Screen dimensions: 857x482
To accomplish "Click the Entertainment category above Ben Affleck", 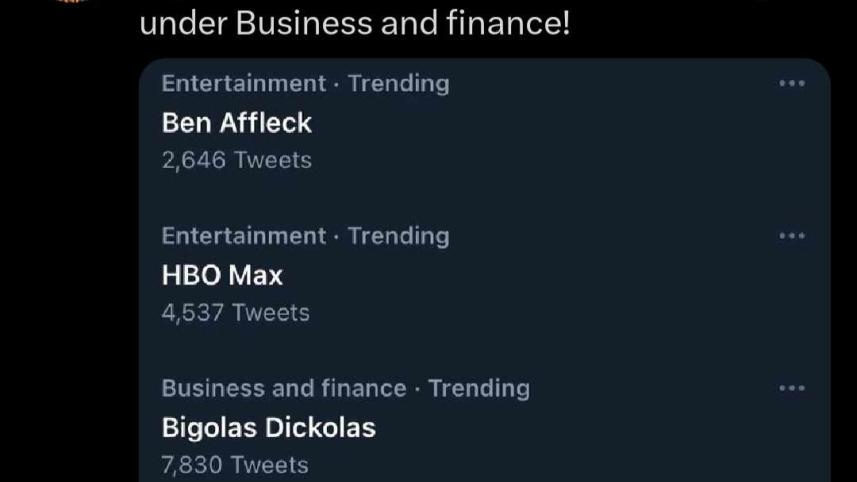I will (244, 84).
